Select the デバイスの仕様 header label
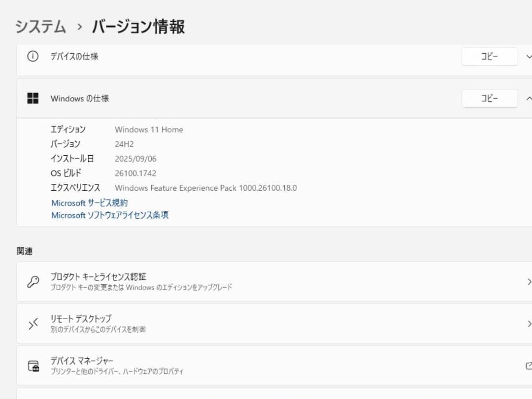 click(x=74, y=56)
